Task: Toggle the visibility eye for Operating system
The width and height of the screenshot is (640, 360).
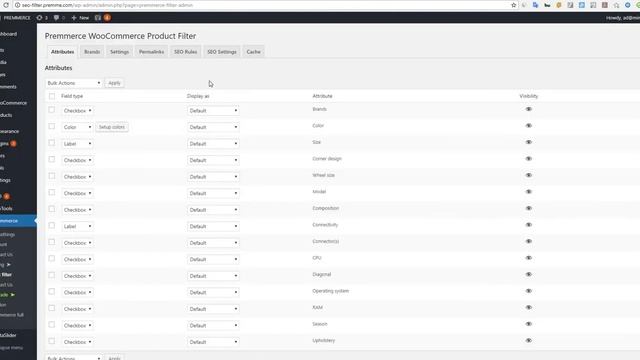Action: pos(529,291)
